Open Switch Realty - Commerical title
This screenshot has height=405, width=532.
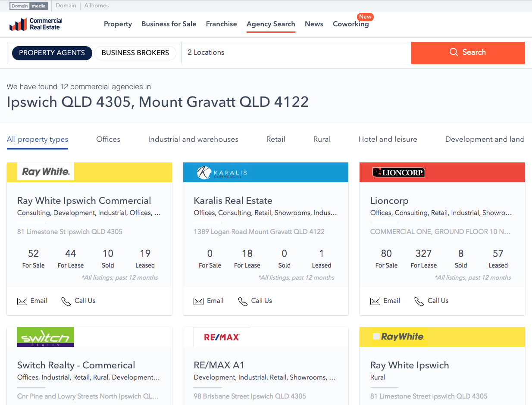(x=76, y=365)
